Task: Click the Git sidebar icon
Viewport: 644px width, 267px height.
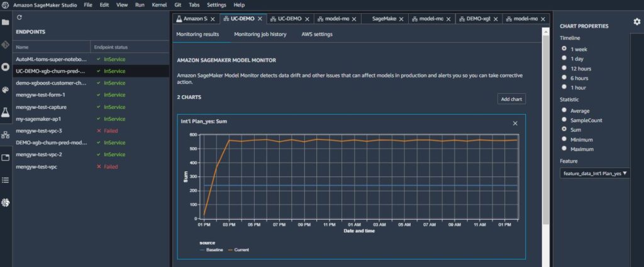Action: click(x=6, y=45)
